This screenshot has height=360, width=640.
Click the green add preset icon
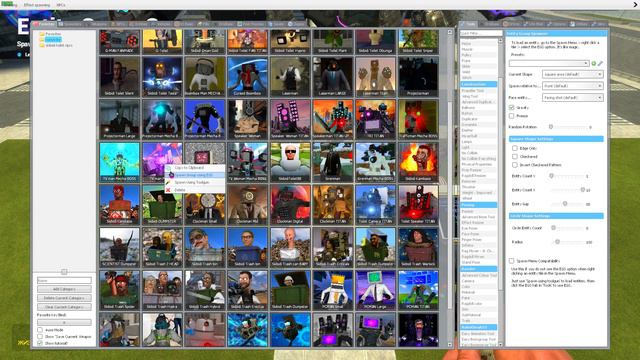point(594,63)
